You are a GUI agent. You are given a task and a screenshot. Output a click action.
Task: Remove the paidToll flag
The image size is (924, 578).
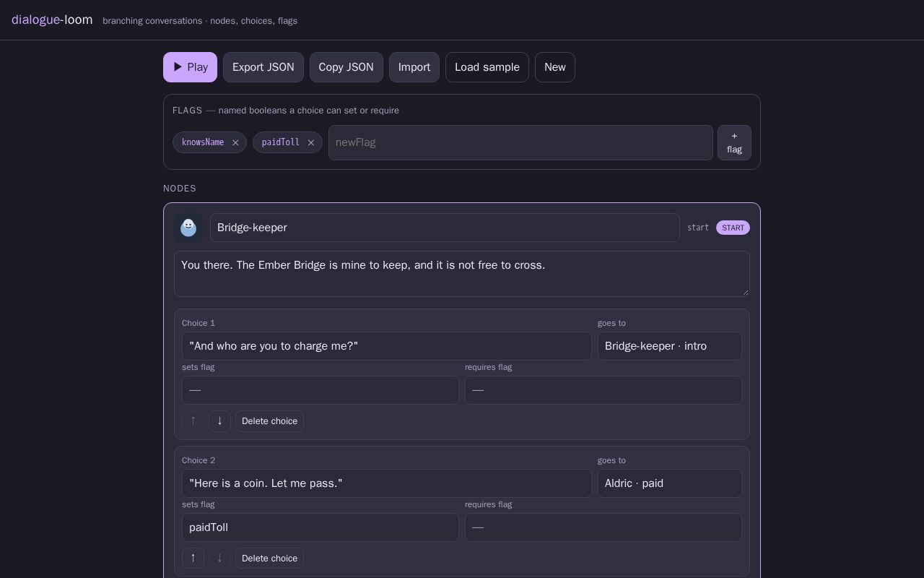tap(311, 142)
